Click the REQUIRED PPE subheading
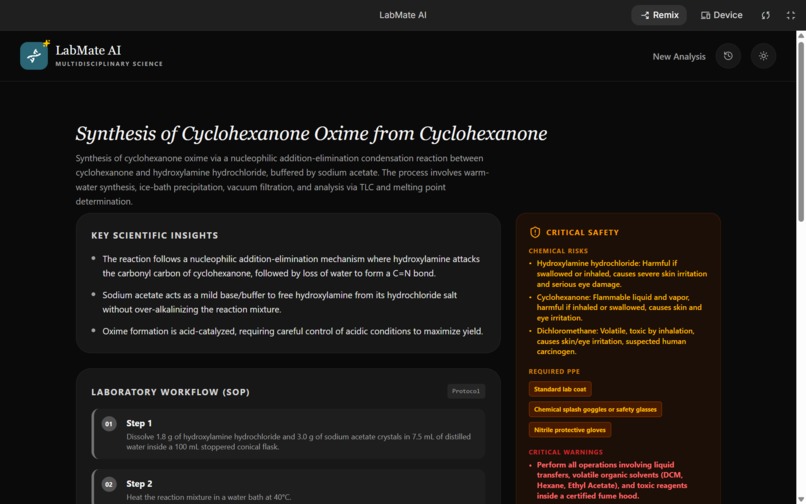 tap(554, 371)
